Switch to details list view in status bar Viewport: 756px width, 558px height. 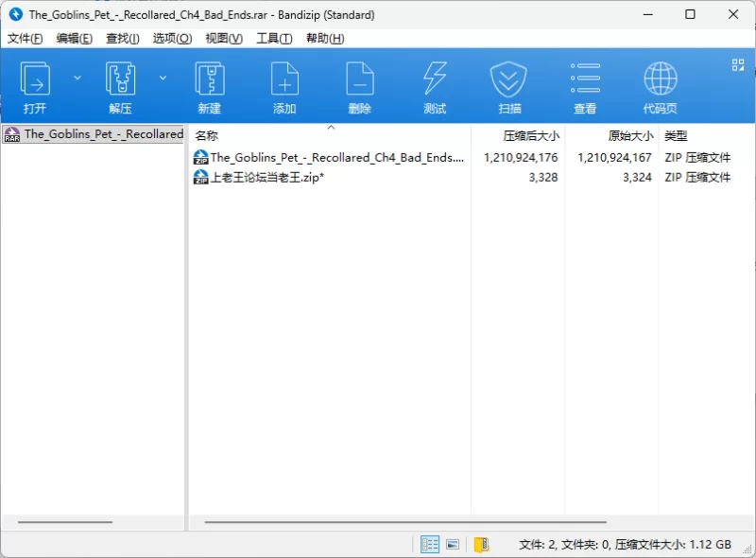(x=430, y=545)
